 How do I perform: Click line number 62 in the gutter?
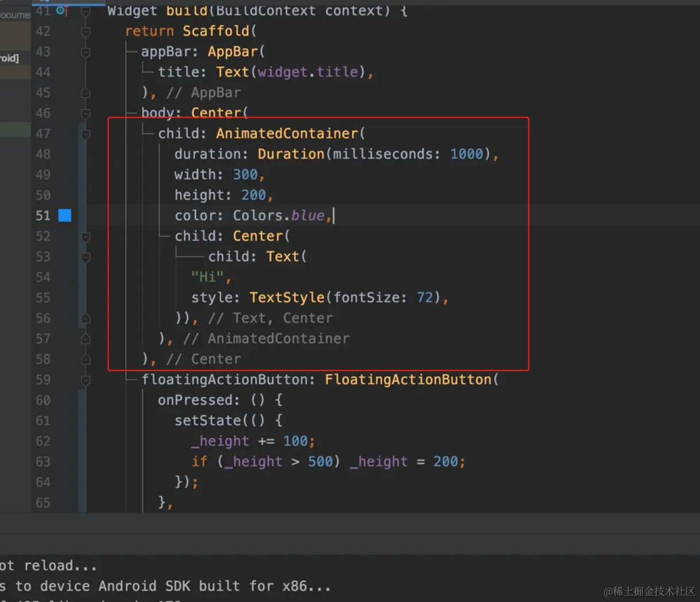point(43,441)
